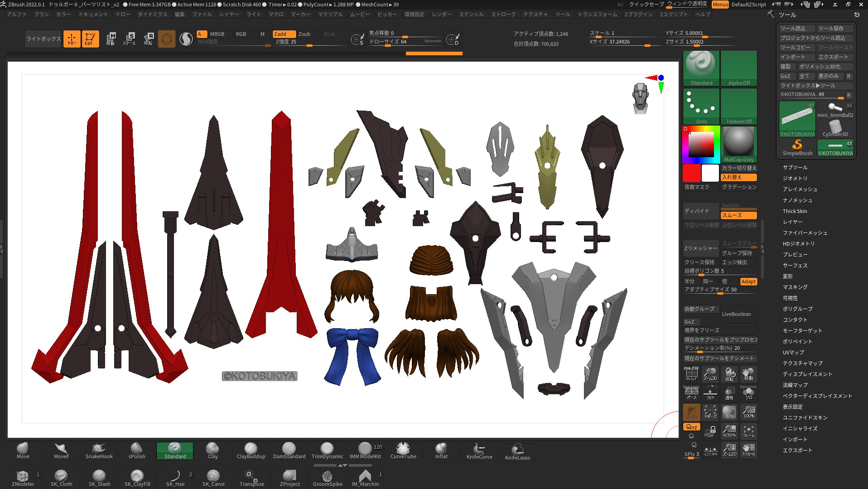Open the トランスフォーム menu

pos(598,15)
